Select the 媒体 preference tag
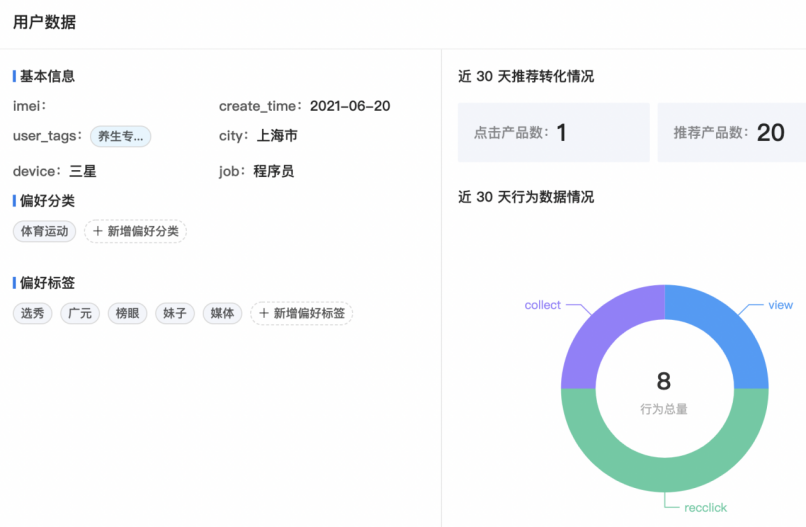Screen dimensions: 806x527 point(222,313)
